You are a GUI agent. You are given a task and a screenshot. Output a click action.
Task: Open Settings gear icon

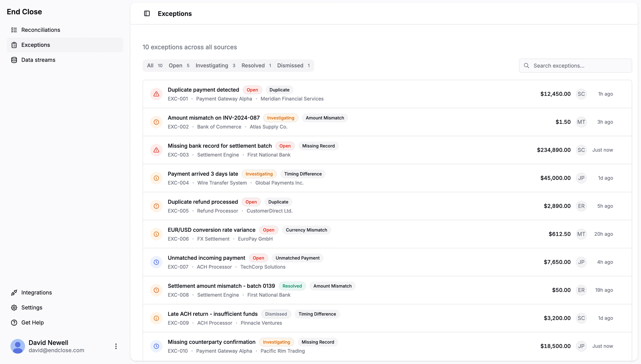[14, 307]
